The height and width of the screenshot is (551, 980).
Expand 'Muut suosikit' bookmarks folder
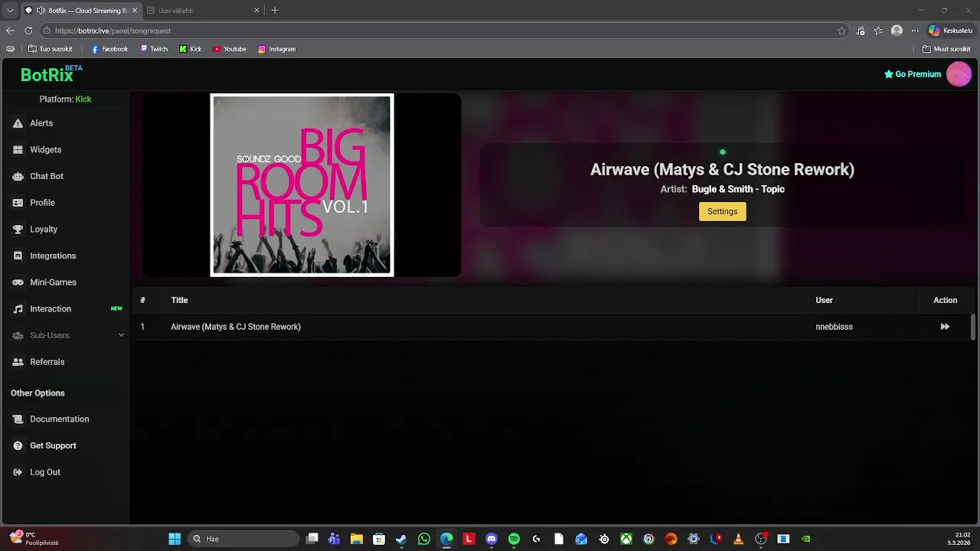pyautogui.click(x=947, y=49)
